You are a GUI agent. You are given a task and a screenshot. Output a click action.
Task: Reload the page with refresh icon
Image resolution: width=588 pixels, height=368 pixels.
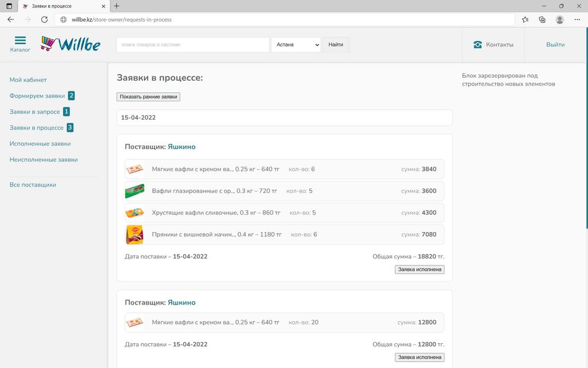coord(44,19)
